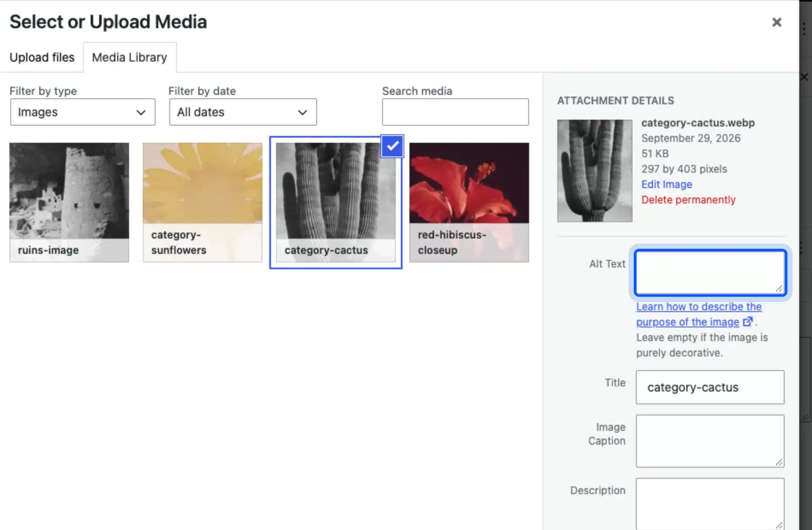Click inside the Image Caption box
The image size is (812, 530).
coord(710,441)
